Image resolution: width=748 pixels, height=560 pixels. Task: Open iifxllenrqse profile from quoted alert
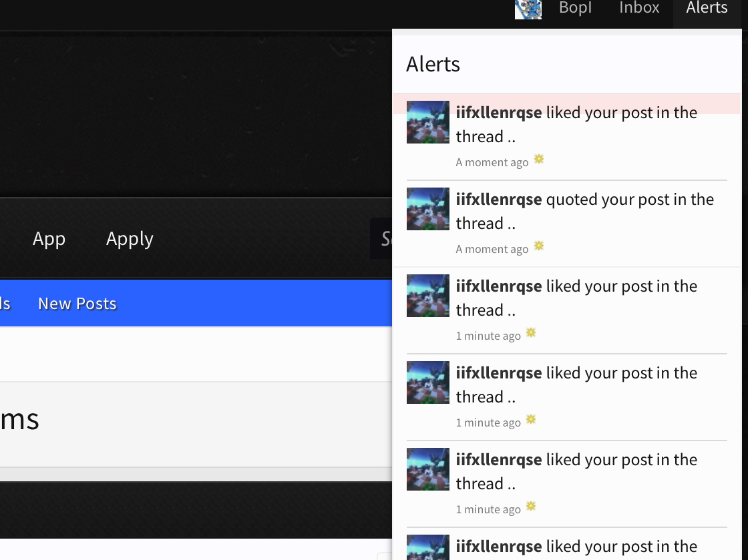[498, 199]
